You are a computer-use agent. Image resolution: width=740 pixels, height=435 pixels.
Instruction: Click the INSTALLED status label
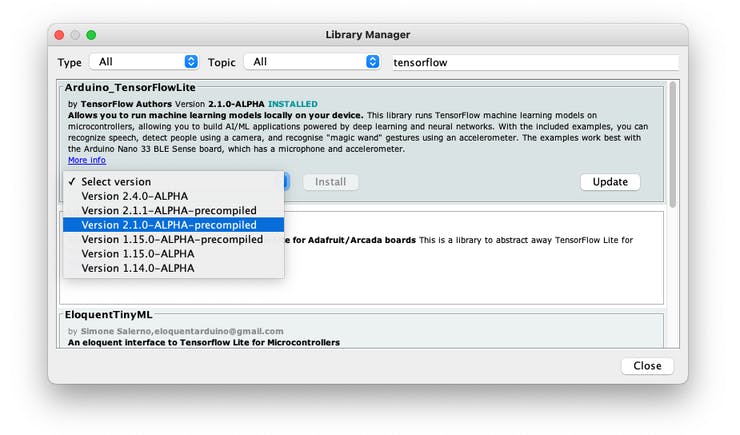click(293, 104)
